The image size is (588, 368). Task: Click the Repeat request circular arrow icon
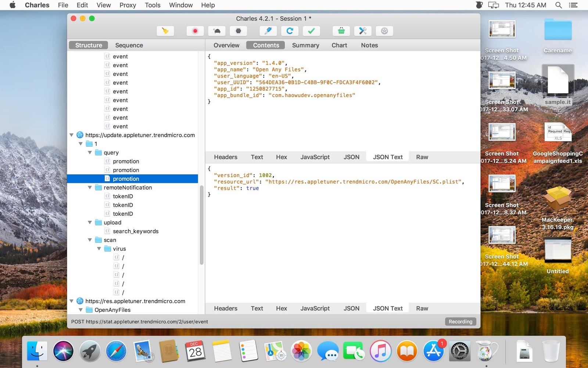tap(290, 31)
